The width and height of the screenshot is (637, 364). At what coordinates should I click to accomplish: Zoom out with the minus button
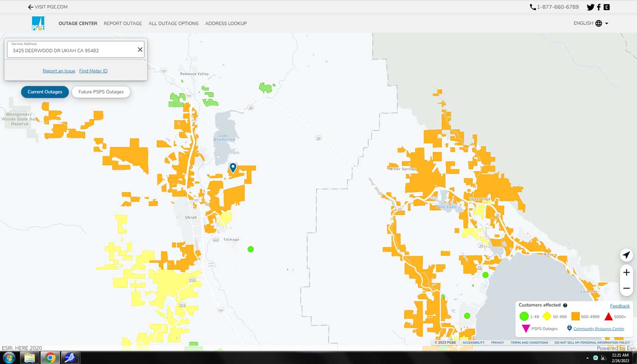[x=626, y=288]
